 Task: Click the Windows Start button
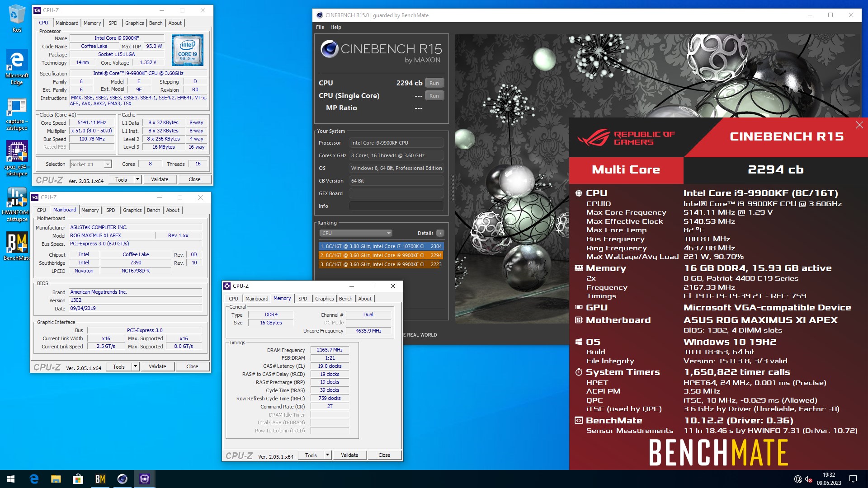click(x=11, y=479)
